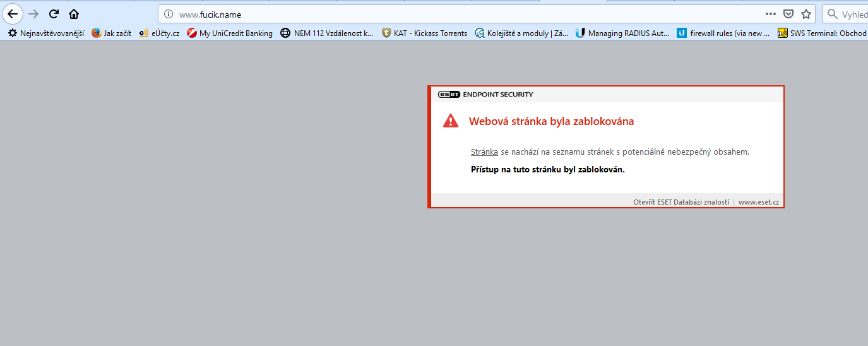Viewport: 868px width, 346px height.
Task: Open Nejnavštěvovanější bookmarks folder
Action: tap(46, 33)
